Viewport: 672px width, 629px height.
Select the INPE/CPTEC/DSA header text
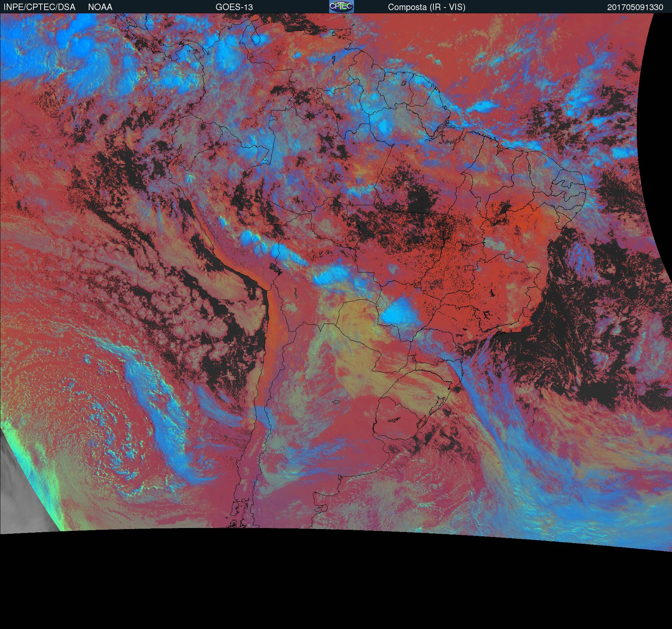(40, 7)
